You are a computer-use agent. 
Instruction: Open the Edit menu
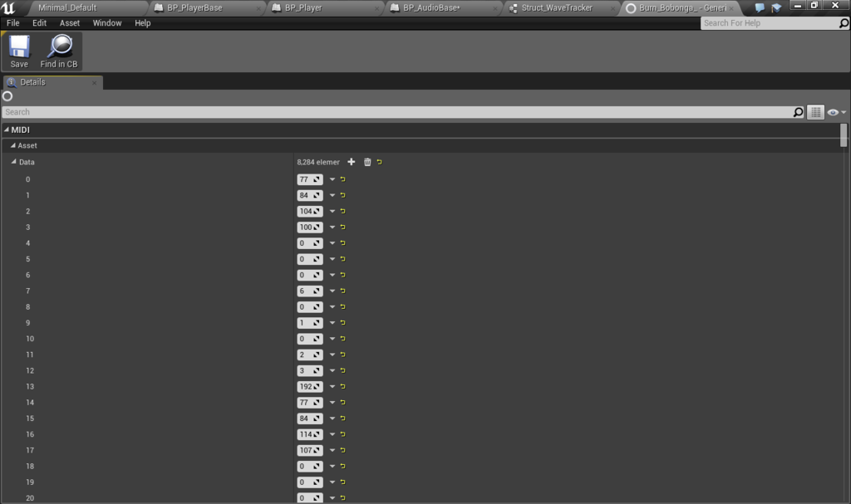39,22
